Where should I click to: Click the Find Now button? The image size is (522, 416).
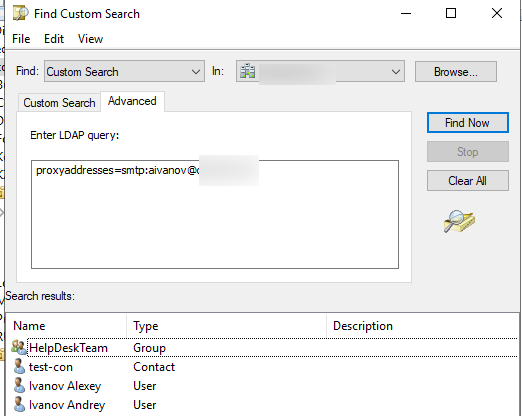[467, 123]
